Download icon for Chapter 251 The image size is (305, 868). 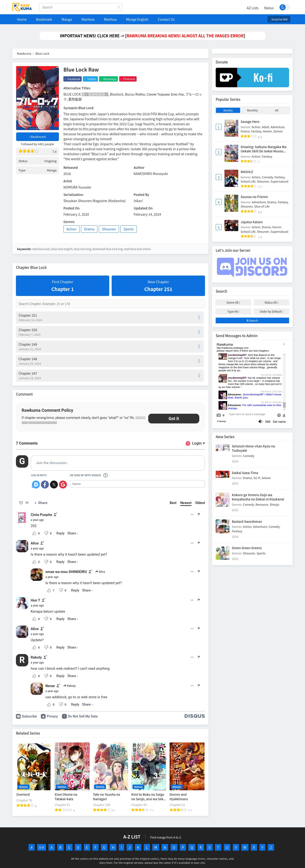199,317
